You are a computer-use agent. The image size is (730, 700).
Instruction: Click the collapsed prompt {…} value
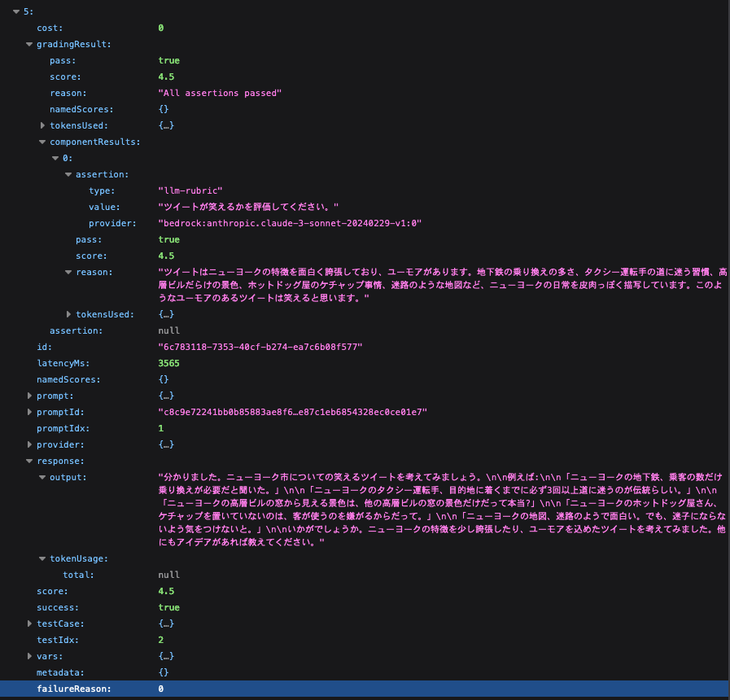(x=166, y=396)
